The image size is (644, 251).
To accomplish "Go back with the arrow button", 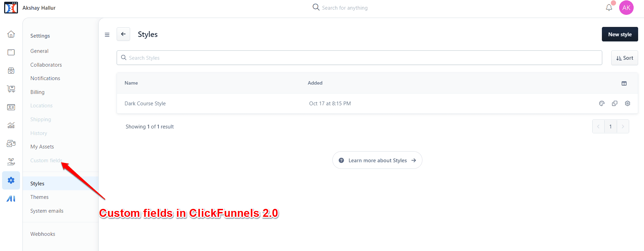I will pos(123,34).
